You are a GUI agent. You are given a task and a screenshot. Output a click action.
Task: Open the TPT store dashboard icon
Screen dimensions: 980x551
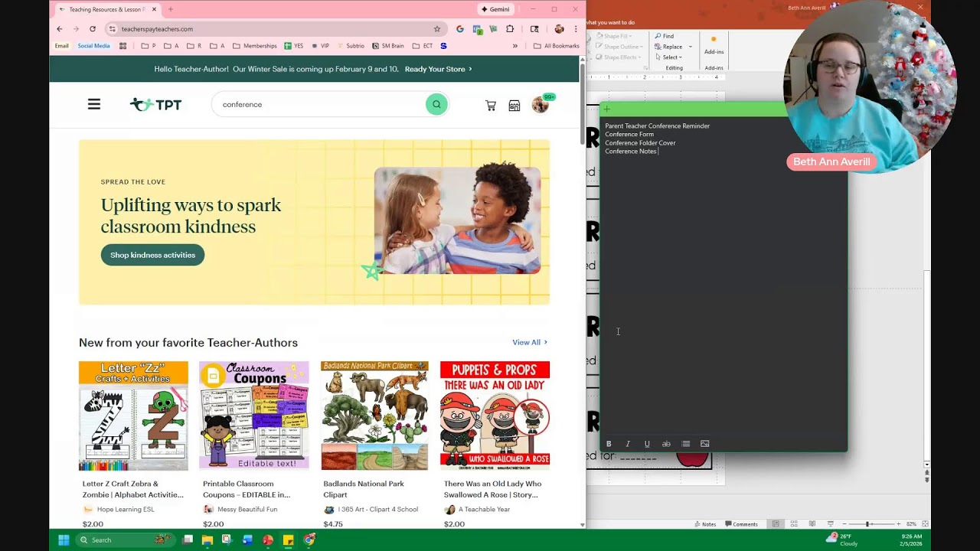pyautogui.click(x=514, y=106)
